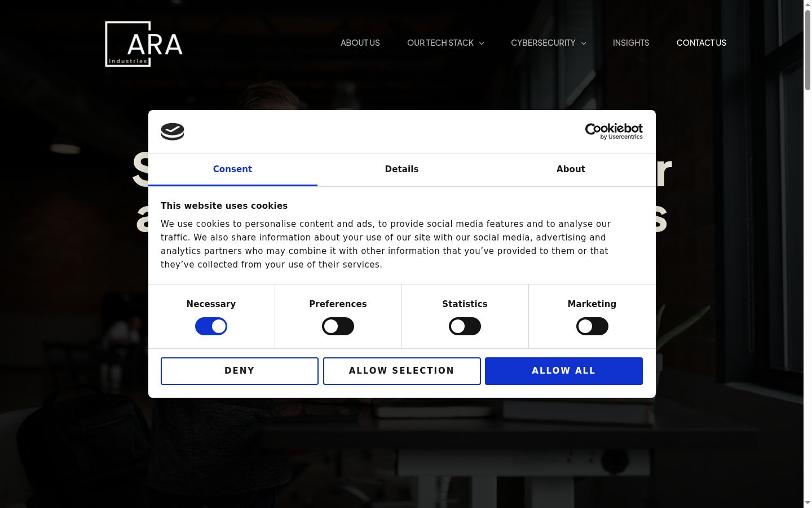Screen dimensions: 812x508
Task: Open the Details tab
Action: [401, 169]
